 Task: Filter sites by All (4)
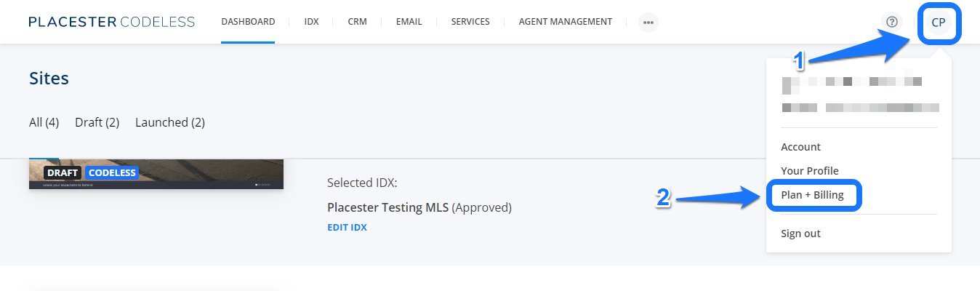click(x=44, y=122)
